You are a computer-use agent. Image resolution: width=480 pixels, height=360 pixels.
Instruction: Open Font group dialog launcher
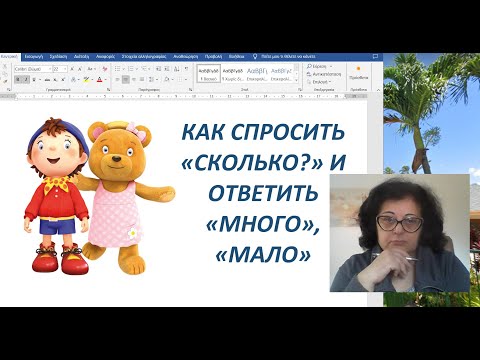pos(109,90)
